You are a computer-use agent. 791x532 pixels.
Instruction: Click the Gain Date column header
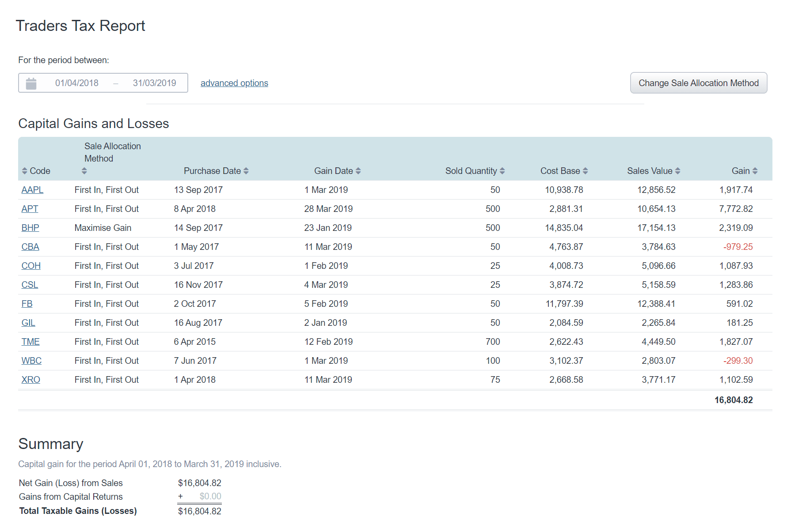(334, 171)
